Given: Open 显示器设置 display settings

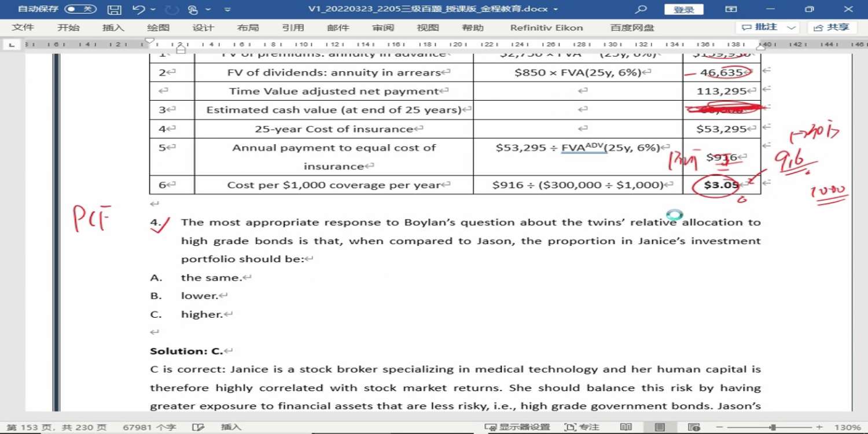Looking at the screenshot, I should (x=518, y=427).
